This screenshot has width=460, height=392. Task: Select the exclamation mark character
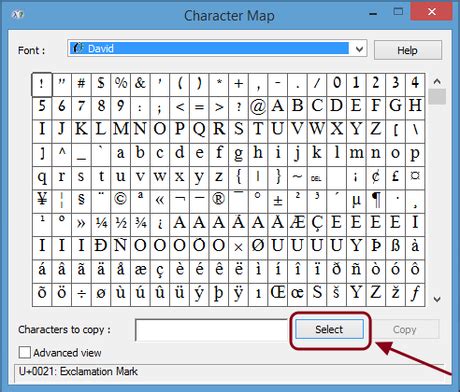(42, 85)
